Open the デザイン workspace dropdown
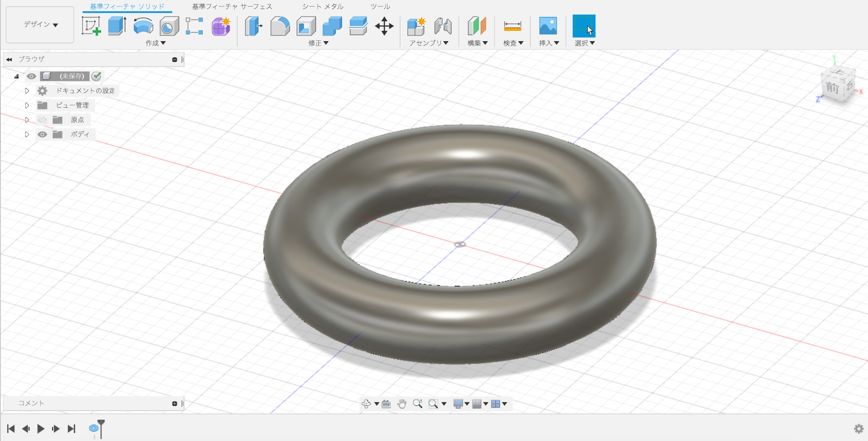Screen dimensions: 868x441 [40, 25]
